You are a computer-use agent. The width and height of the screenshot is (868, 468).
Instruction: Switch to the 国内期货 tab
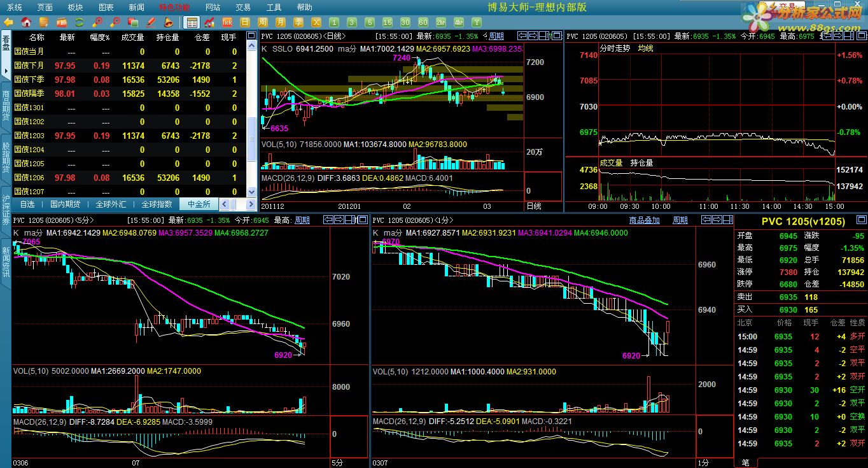pyautogui.click(x=65, y=204)
